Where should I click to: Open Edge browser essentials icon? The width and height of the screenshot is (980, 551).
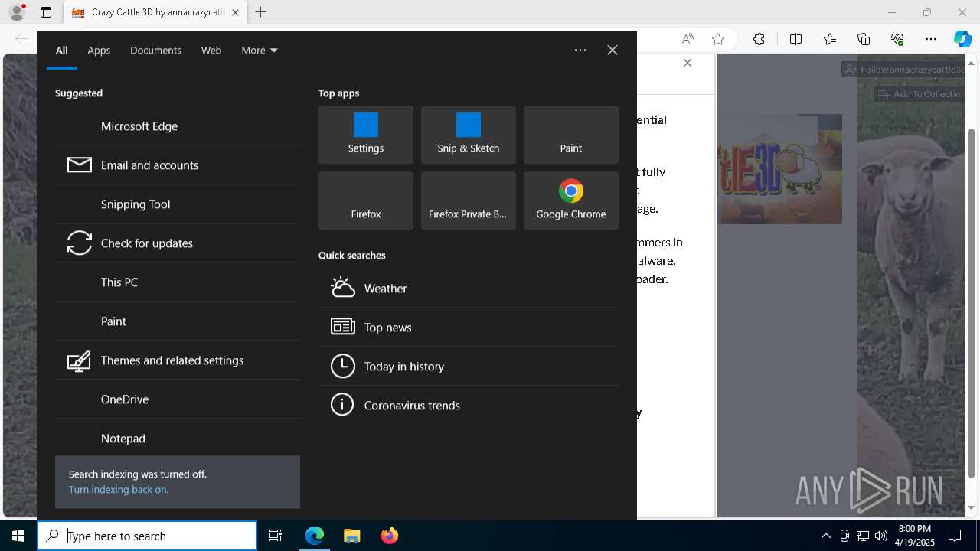click(x=897, y=39)
